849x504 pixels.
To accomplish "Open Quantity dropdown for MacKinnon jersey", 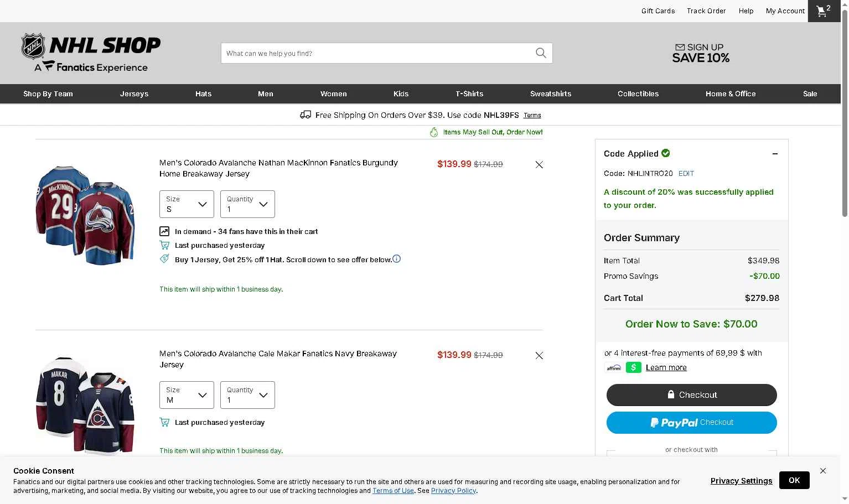I will [247, 204].
